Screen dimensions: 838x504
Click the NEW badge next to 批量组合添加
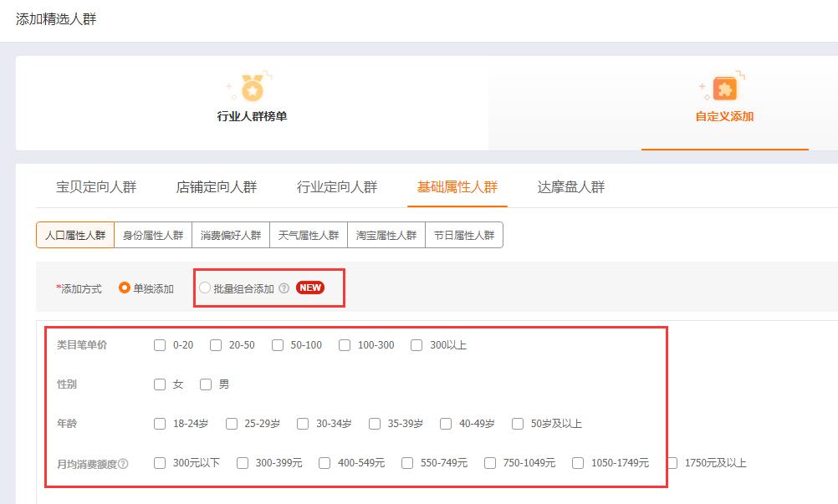(310, 288)
